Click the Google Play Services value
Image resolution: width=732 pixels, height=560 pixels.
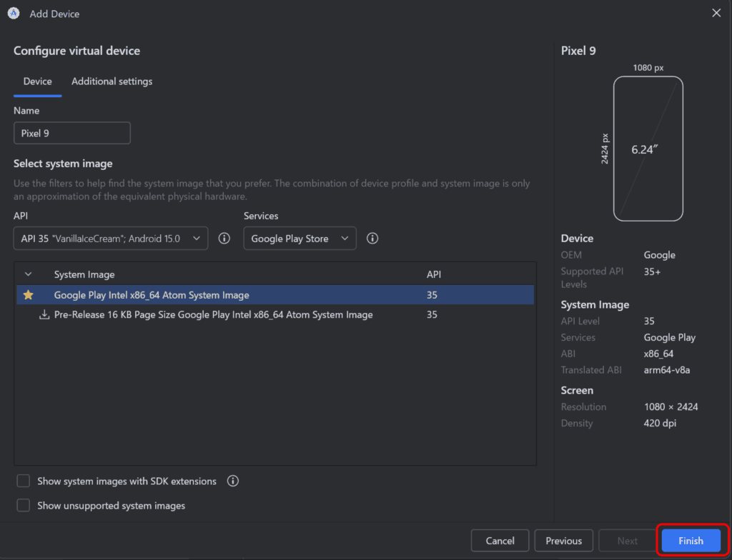coord(669,337)
